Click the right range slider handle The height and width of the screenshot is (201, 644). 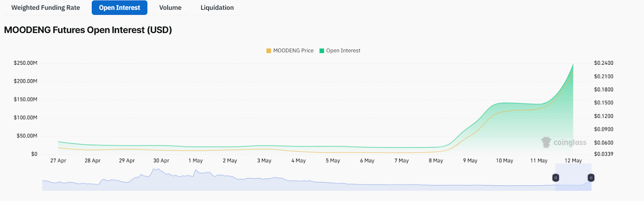(x=591, y=177)
